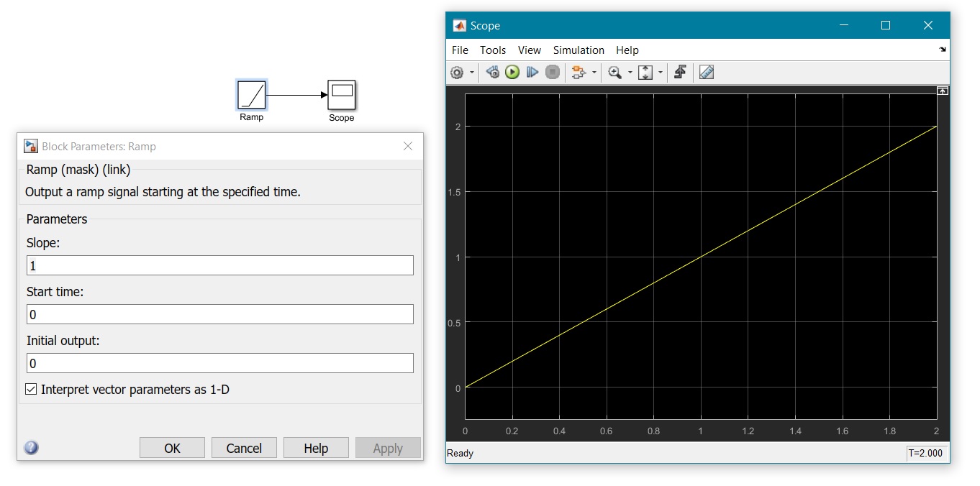Click the Stop simulation icon
This screenshot has height=486, width=980.
(x=552, y=72)
